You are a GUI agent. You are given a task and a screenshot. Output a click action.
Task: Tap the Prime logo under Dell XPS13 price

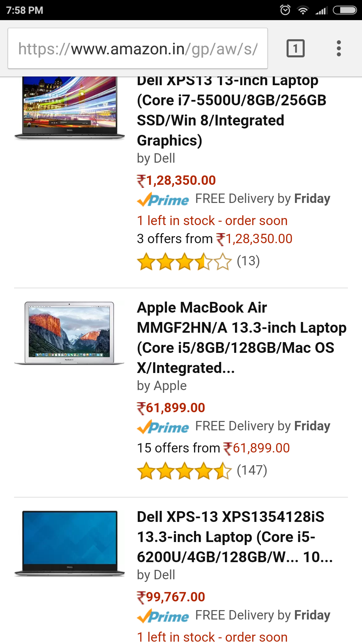[x=163, y=199]
